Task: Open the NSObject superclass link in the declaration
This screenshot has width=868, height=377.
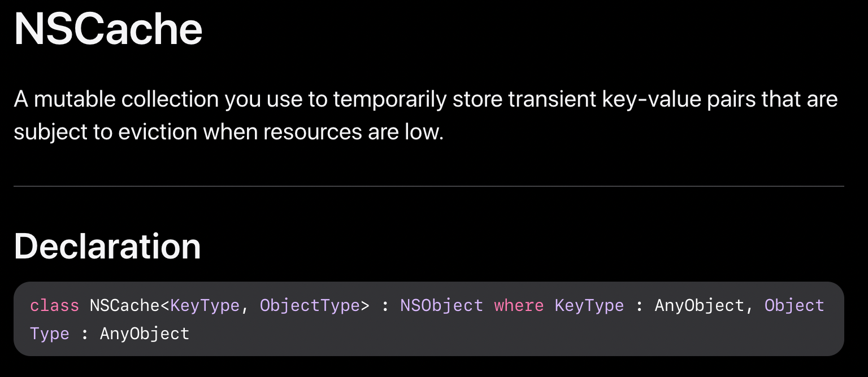Action: [441, 305]
